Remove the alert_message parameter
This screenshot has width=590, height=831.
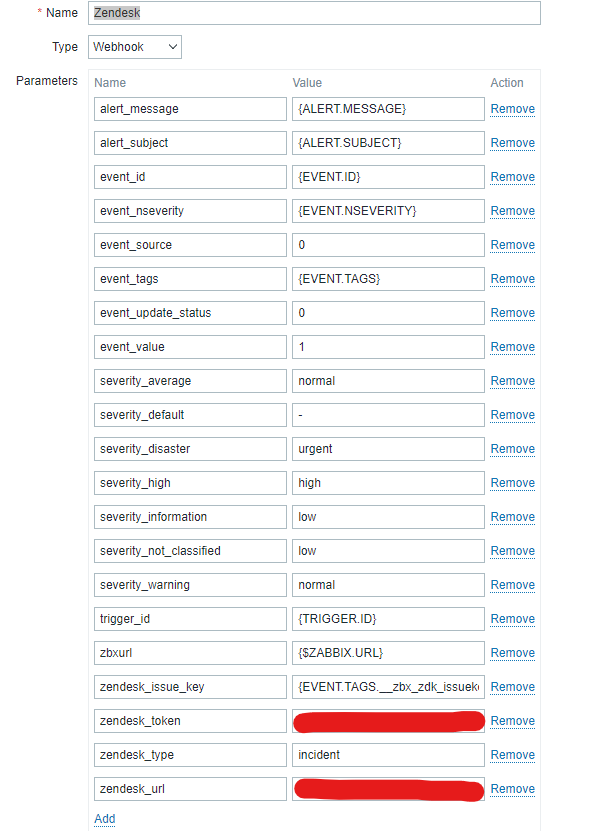pos(512,109)
